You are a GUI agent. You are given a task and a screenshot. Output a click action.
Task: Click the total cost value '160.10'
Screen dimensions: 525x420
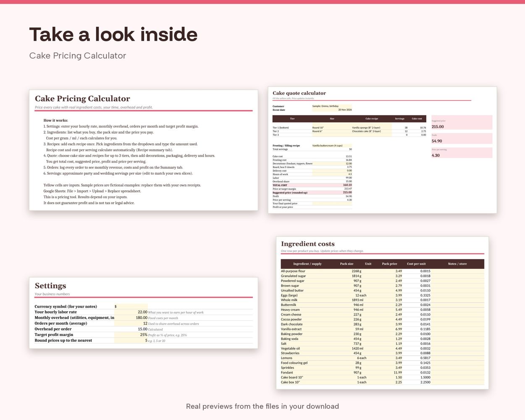pos(347,185)
